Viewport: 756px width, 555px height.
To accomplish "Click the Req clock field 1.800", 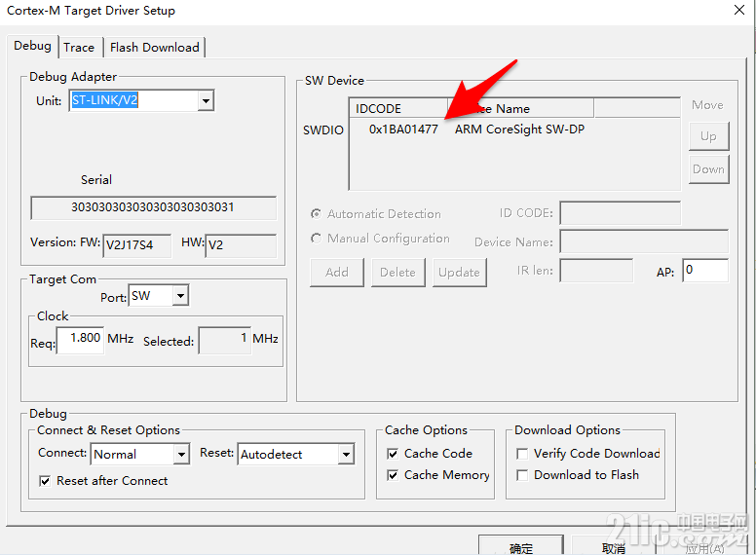I will [81, 340].
